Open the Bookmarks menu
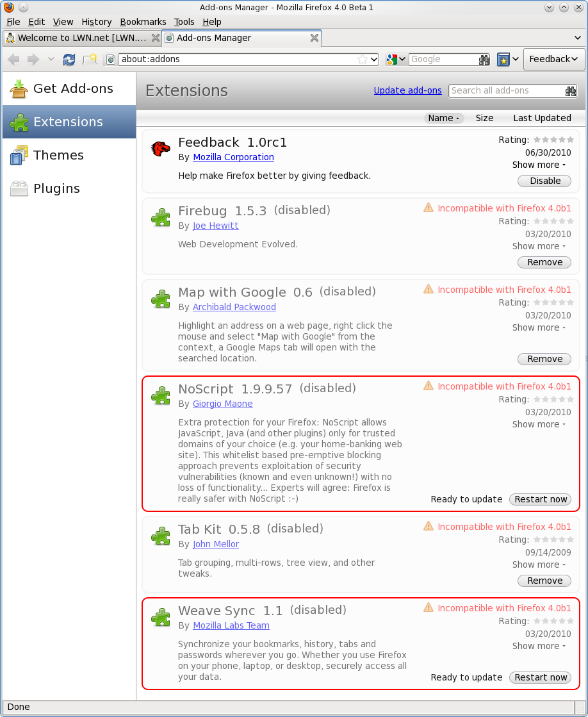Image resolution: width=588 pixels, height=717 pixels. [143, 22]
